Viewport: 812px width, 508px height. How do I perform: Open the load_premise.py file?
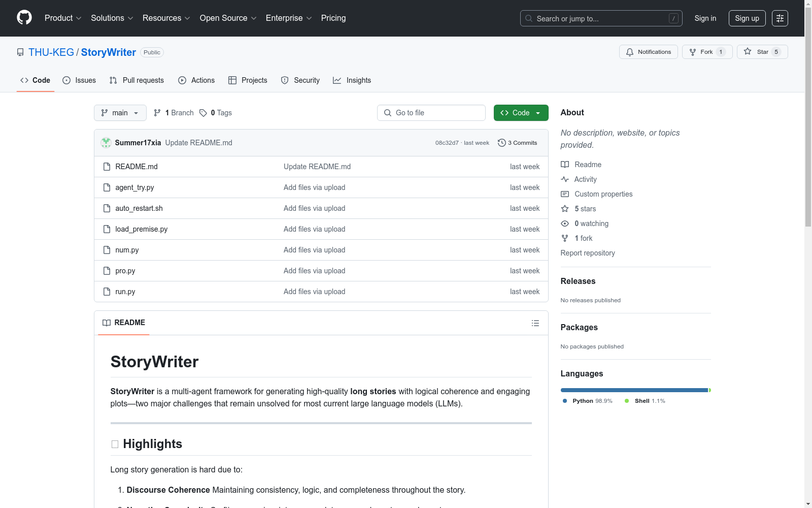[x=142, y=229]
